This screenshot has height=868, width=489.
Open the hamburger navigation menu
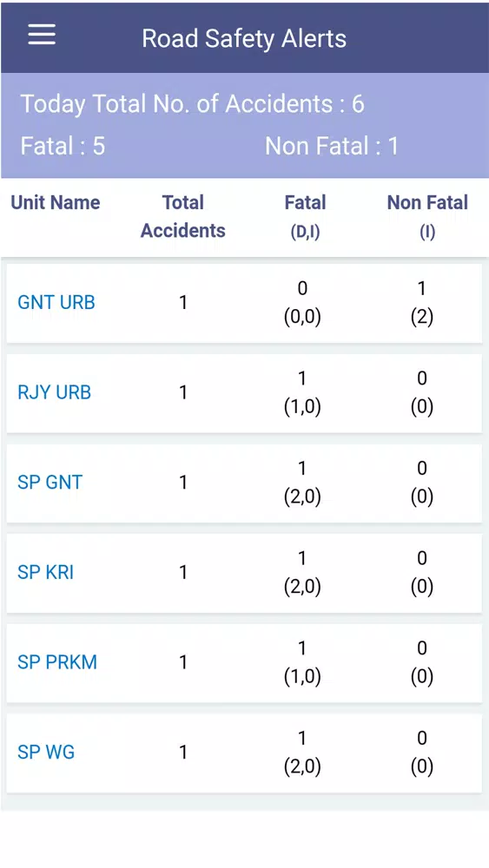click(42, 35)
